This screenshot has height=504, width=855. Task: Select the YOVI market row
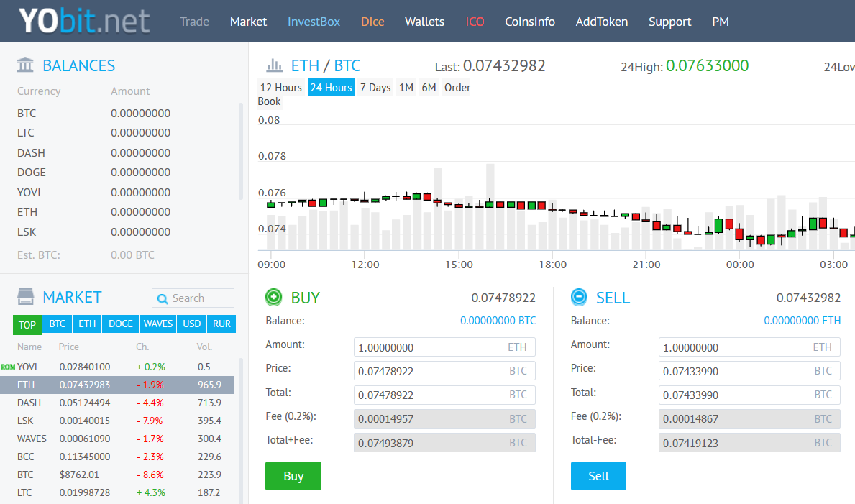coord(117,367)
